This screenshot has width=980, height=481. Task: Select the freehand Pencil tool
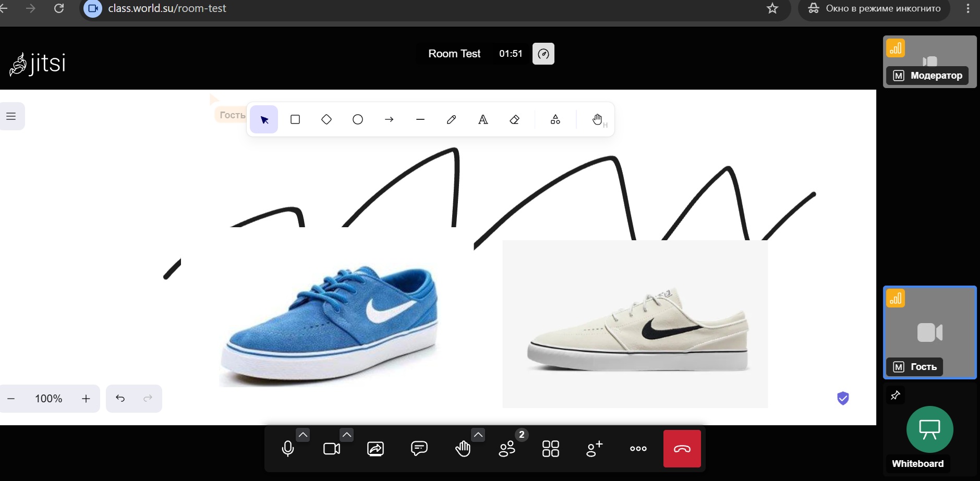(452, 120)
